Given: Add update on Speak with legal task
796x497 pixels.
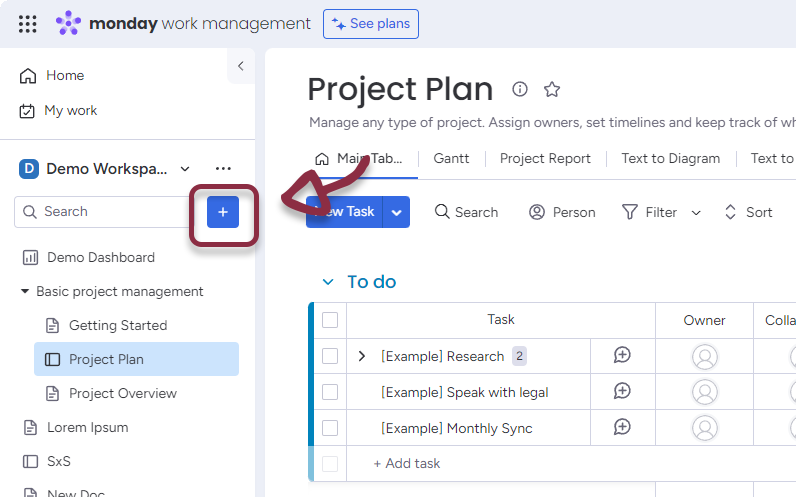Looking at the screenshot, I should click(x=622, y=392).
